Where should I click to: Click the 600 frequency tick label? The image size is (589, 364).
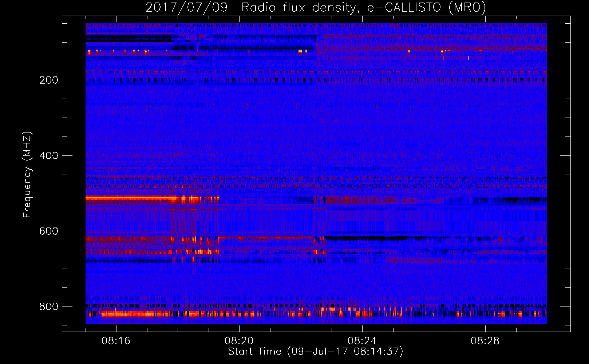[49, 232]
